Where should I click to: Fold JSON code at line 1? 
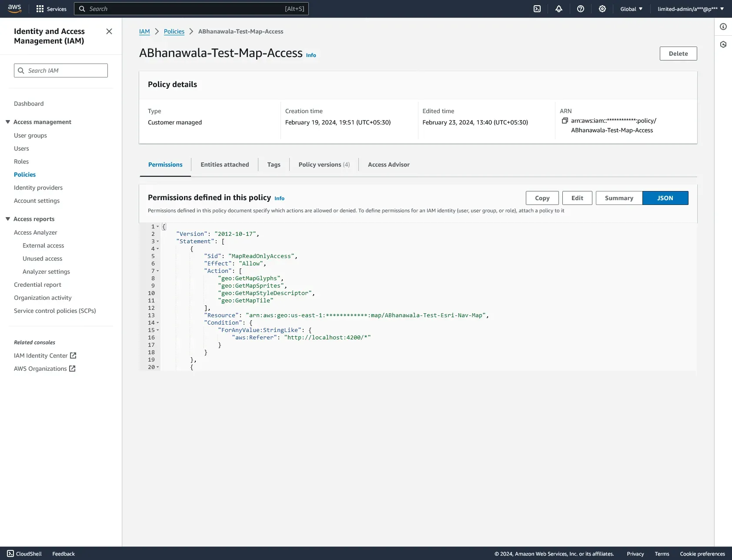158,227
